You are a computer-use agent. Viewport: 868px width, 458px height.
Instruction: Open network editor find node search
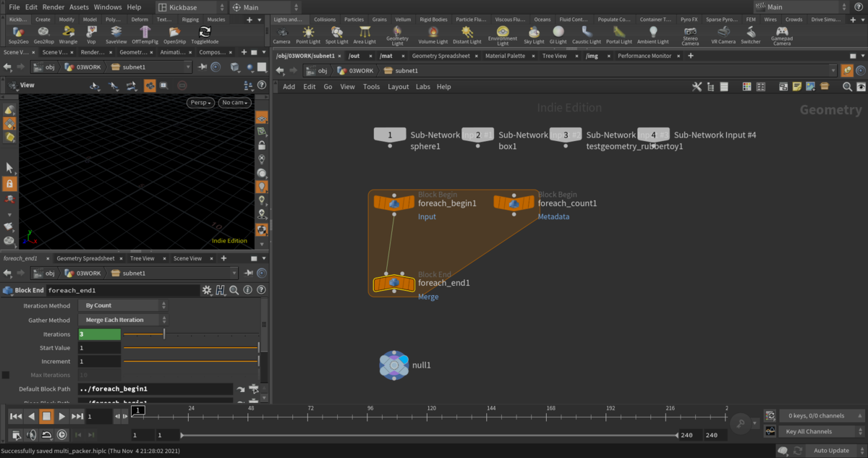[x=847, y=87]
